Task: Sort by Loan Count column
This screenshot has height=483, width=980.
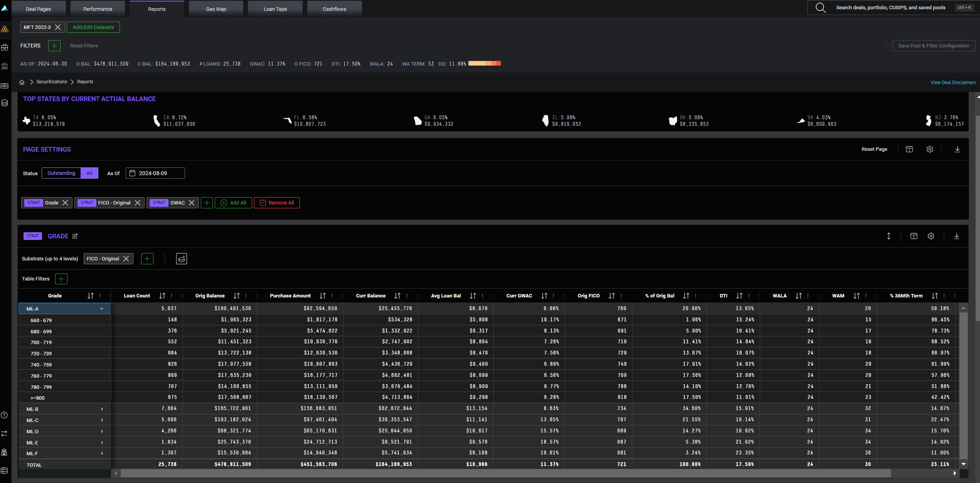Action: click(162, 296)
